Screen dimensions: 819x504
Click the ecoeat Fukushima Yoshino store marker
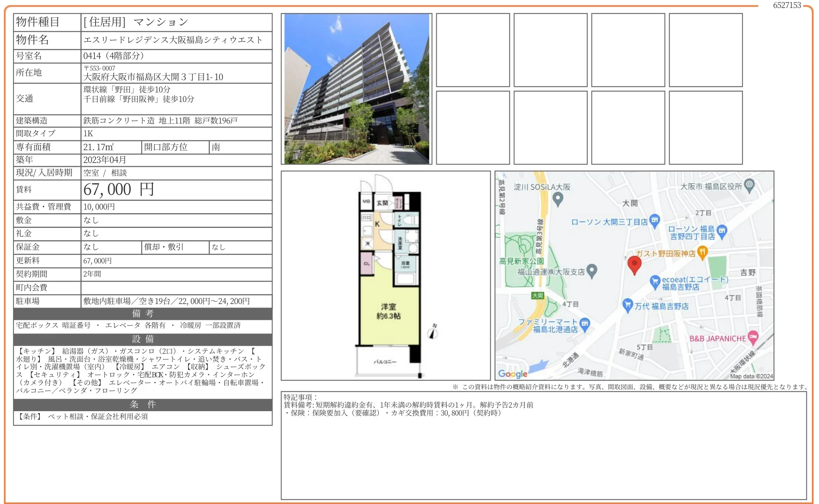654,282
